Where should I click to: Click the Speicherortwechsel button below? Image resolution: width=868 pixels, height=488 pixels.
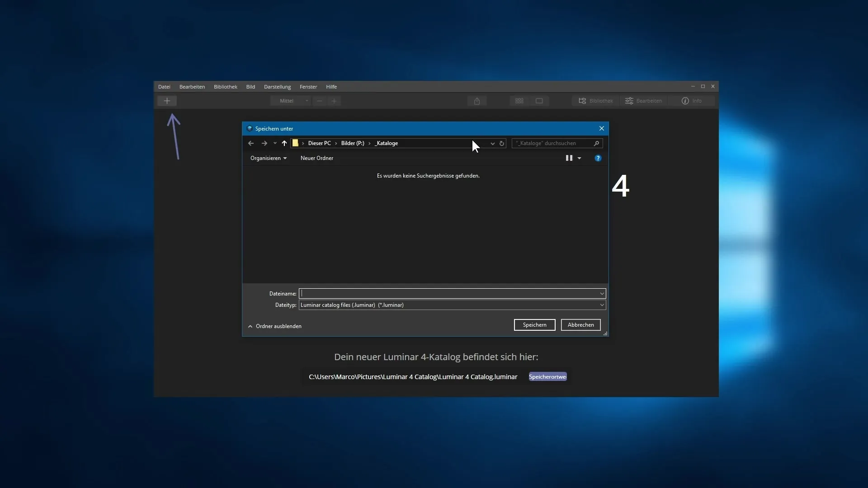(x=548, y=377)
